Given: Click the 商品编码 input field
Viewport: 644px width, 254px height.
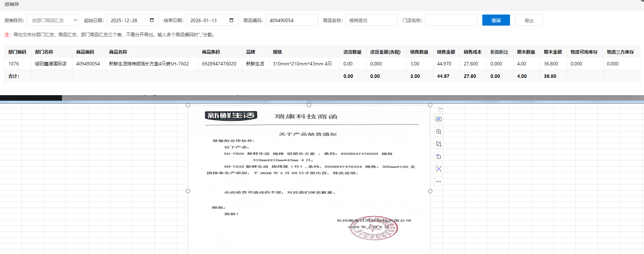Looking at the screenshot, I should (292, 20).
